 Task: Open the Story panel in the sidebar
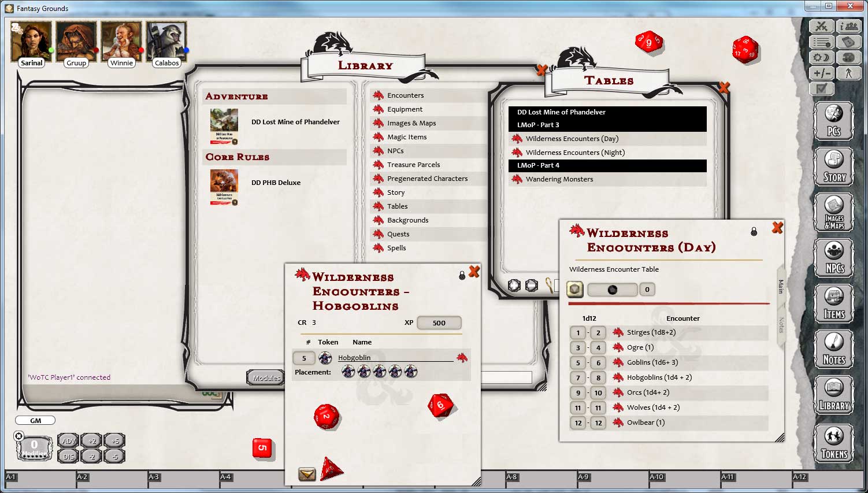point(834,166)
